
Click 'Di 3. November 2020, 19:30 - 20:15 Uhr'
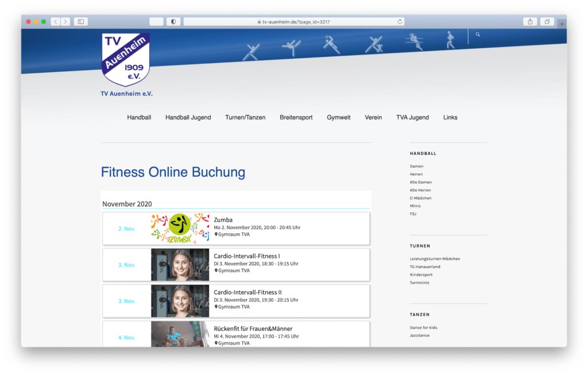[x=256, y=300]
